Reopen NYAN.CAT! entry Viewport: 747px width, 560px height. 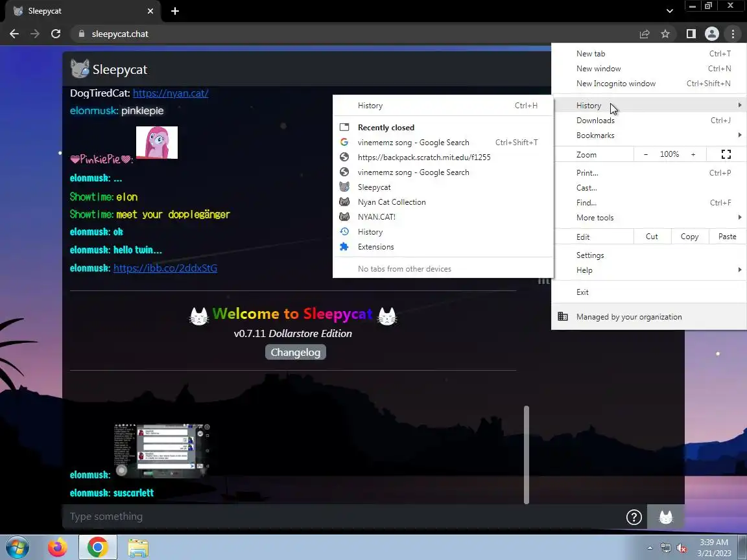[443, 216]
